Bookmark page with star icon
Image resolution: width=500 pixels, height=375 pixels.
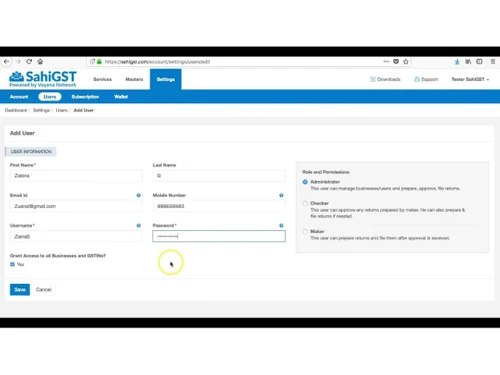[x=406, y=61]
